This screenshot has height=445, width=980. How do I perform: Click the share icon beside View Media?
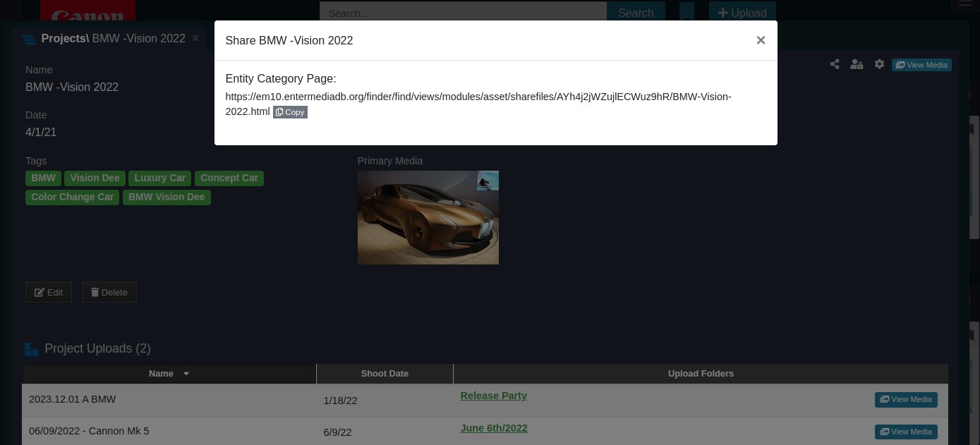click(x=835, y=64)
